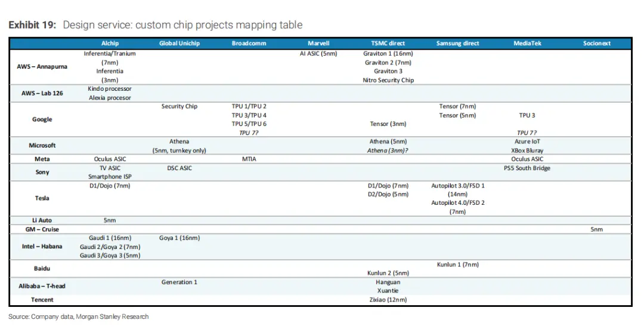644x329 pixels.
Task: Click the MediaTek column header
Action: coord(527,44)
